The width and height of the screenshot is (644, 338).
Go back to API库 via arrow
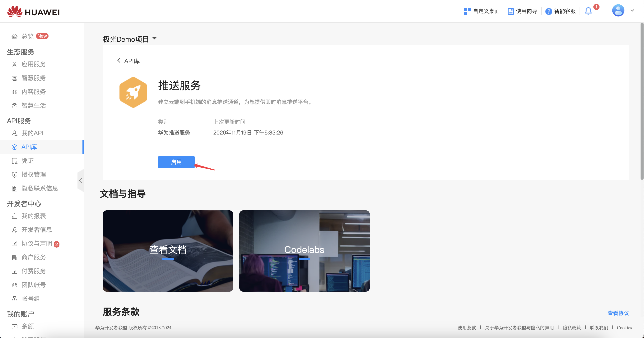point(119,61)
